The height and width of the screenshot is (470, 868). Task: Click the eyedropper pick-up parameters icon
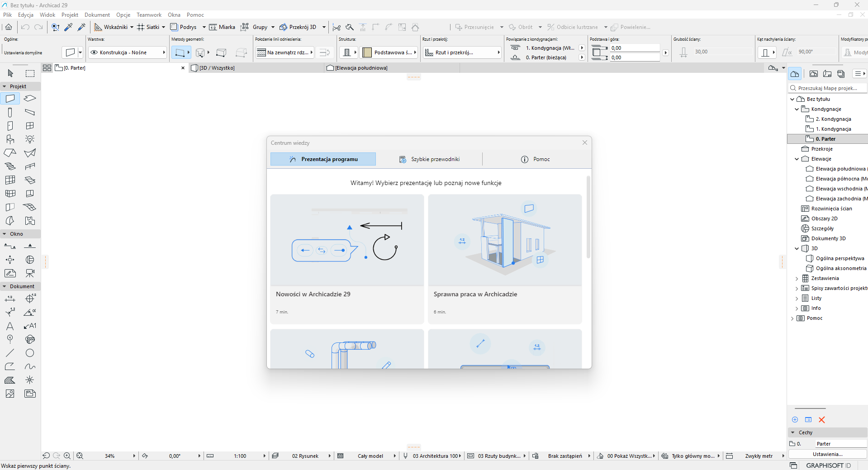(68, 27)
